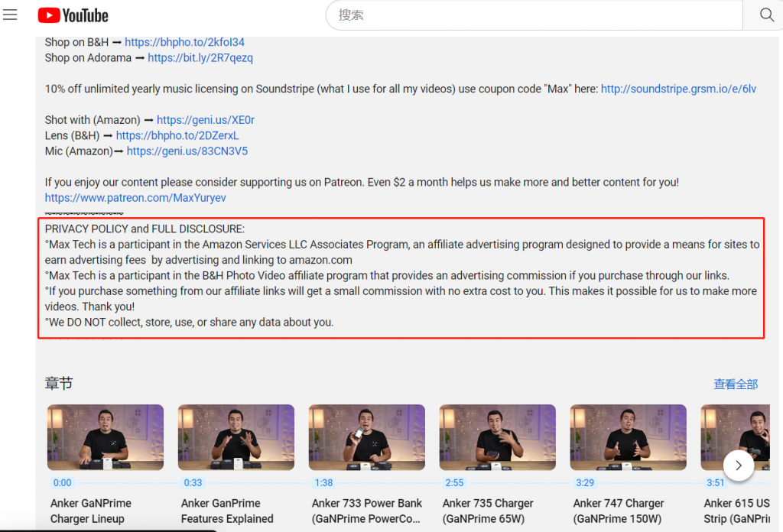Open the Lens B&H bhpho.to/2DZerxL link
The width and height of the screenshot is (783, 532).
(177, 136)
